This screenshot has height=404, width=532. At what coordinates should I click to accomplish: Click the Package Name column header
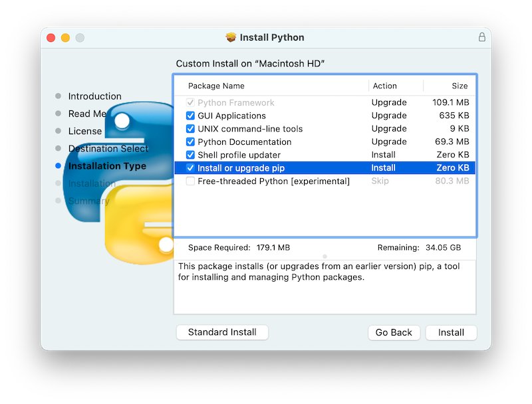[216, 86]
